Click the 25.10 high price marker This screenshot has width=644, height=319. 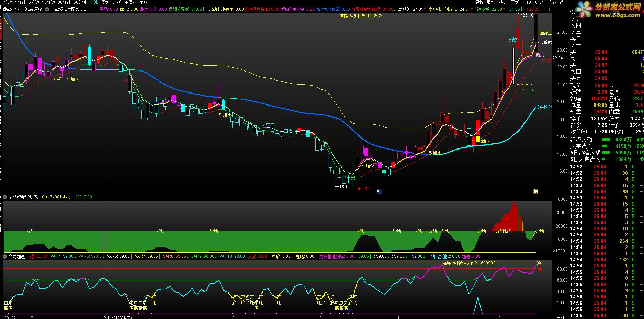point(528,15)
